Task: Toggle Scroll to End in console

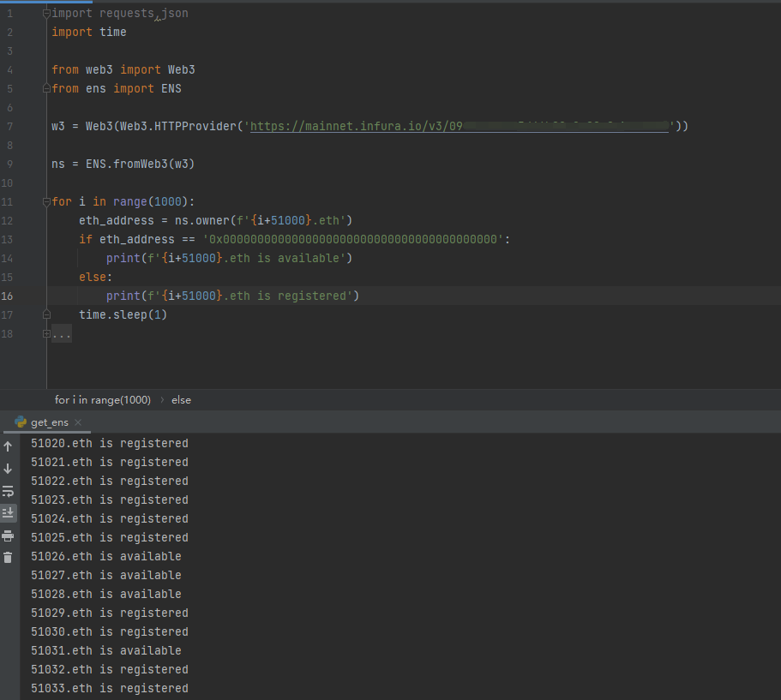Action: coord(8,513)
